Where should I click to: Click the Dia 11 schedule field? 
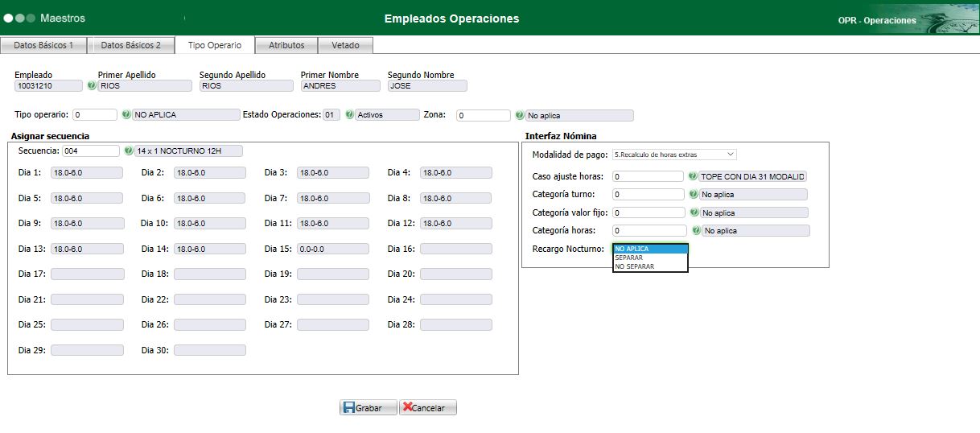(333, 224)
